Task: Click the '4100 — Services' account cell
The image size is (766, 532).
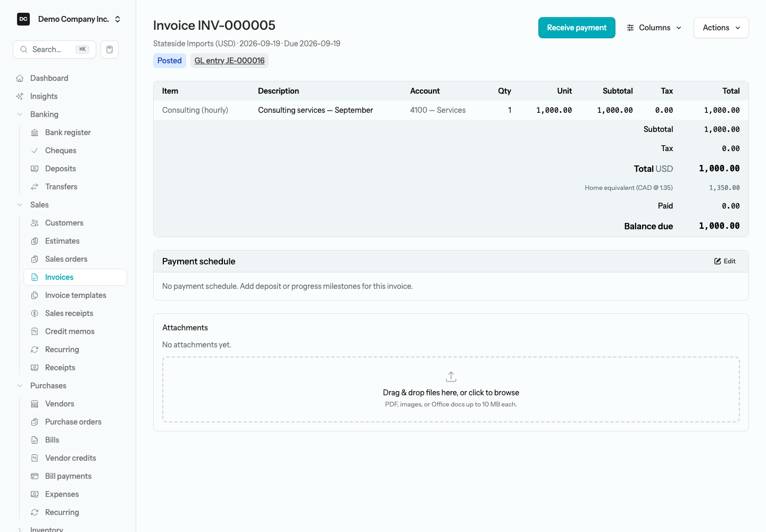Action: (x=438, y=110)
